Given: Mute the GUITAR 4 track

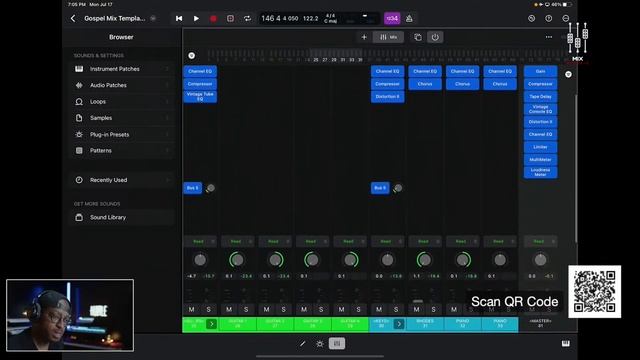Looking at the screenshot, I should [x=341, y=310].
